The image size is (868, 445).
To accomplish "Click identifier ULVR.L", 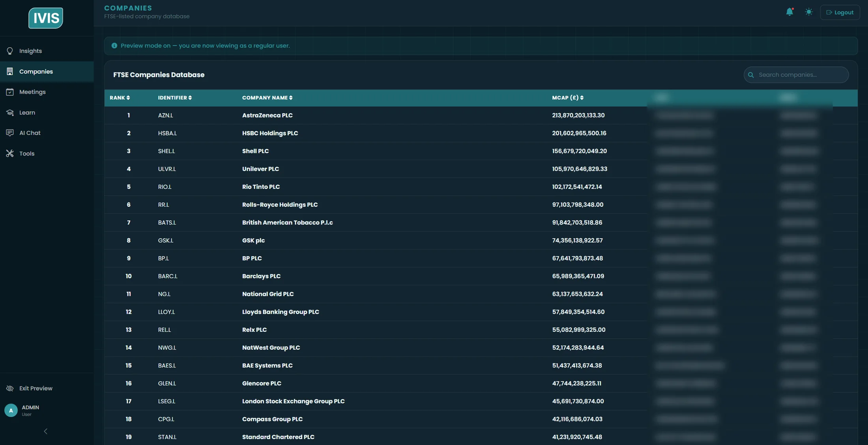I will coord(167,169).
